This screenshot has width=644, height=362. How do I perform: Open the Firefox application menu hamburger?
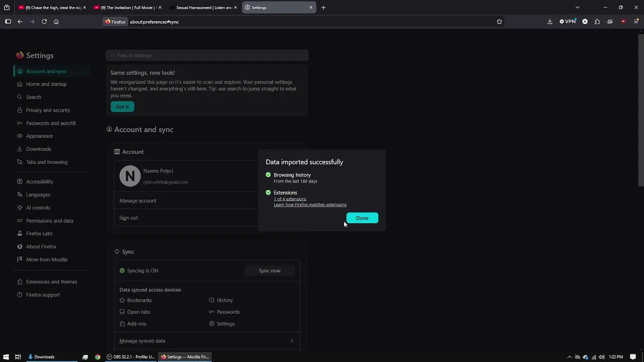(636, 22)
